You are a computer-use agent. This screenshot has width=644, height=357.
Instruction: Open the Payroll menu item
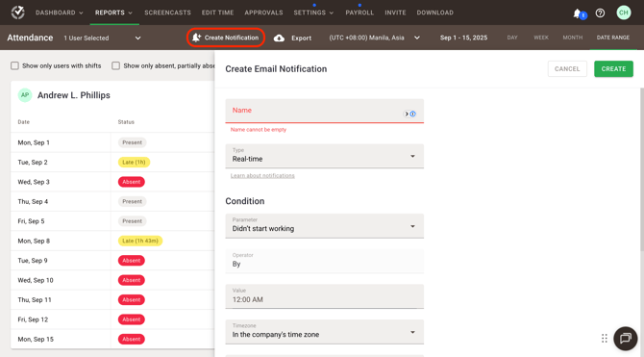tap(359, 13)
